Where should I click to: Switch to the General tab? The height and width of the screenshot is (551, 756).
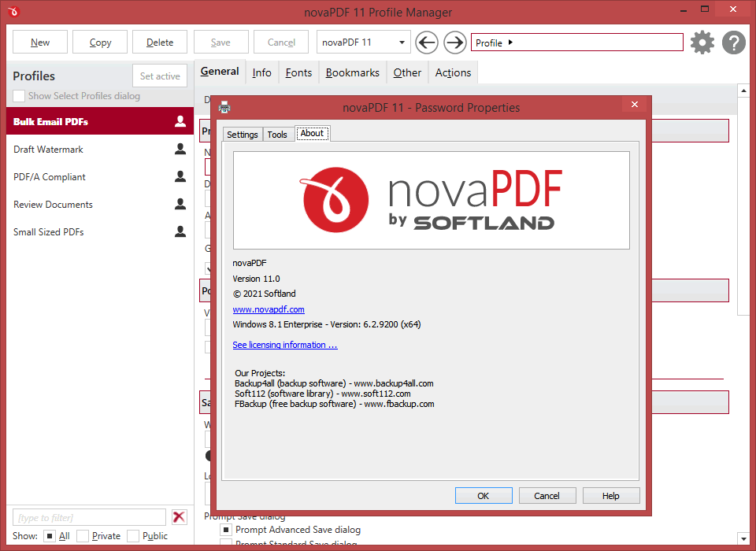click(x=220, y=72)
